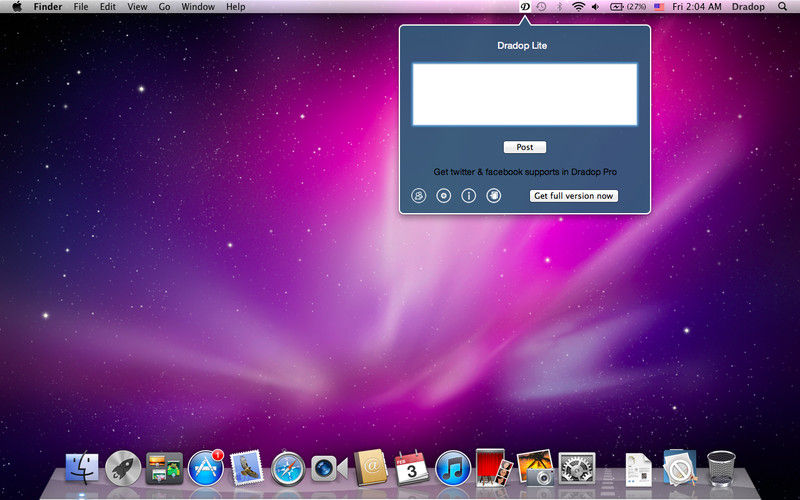Open the Wi-Fi status menu

(x=578, y=7)
